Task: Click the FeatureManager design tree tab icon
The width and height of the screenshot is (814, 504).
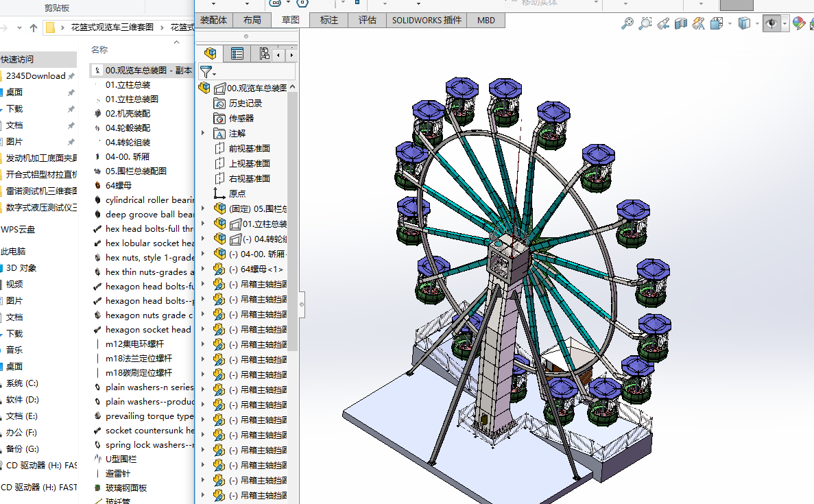Action: point(211,54)
